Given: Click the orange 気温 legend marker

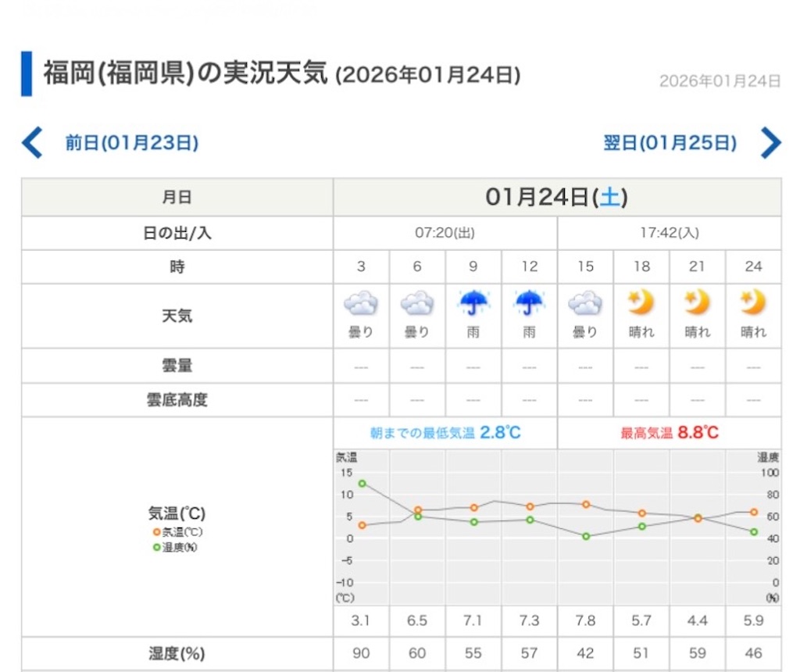Looking at the screenshot, I should click(156, 532).
